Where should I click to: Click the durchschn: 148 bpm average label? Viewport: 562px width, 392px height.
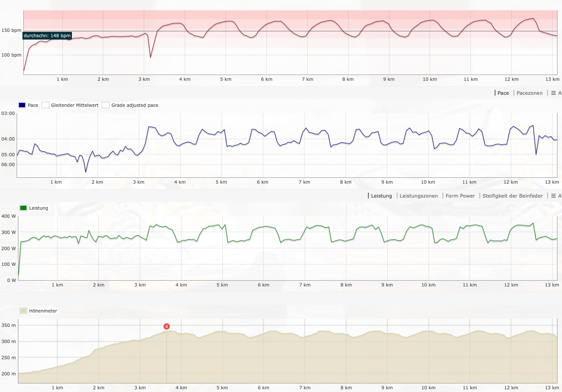tap(47, 35)
